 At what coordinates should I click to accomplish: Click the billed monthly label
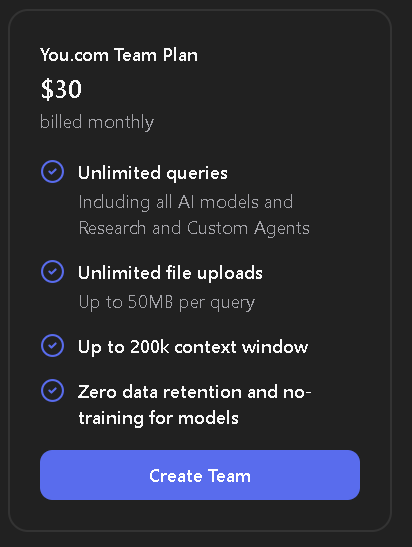[x=97, y=122]
